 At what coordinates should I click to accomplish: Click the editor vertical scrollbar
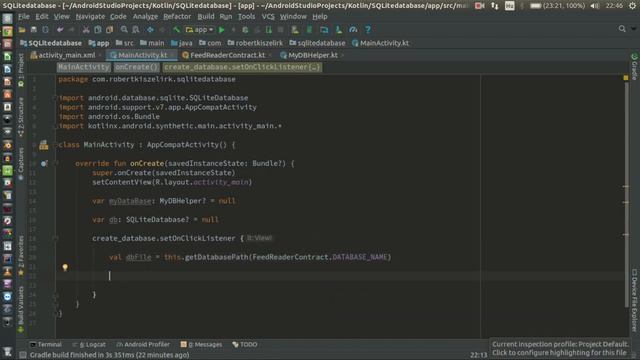626,196
